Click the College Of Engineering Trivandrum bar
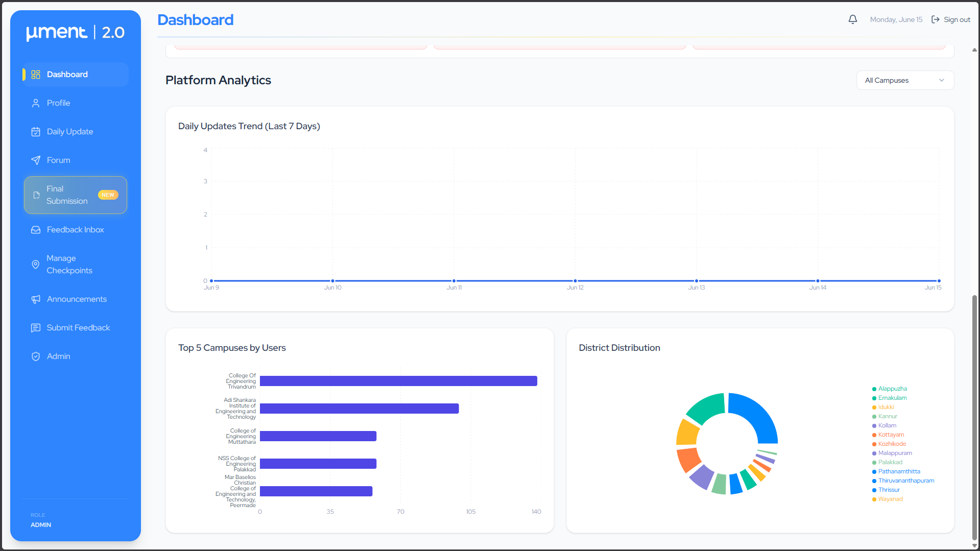 point(398,381)
